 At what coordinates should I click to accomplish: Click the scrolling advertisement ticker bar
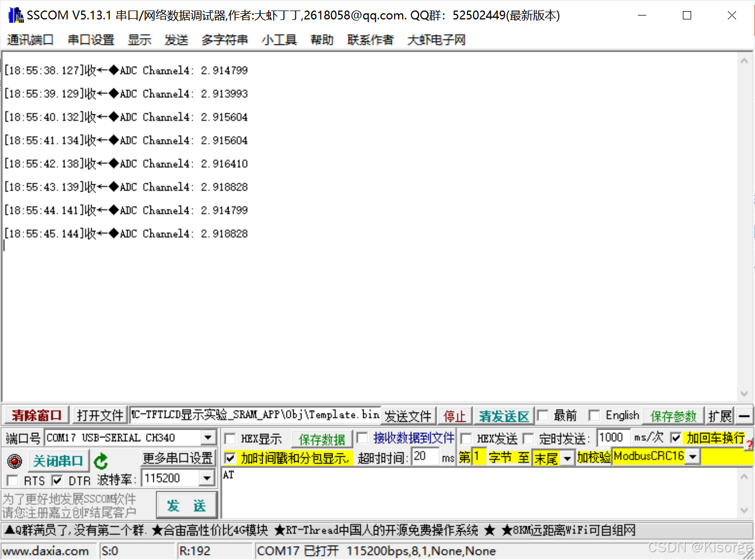click(x=377, y=530)
